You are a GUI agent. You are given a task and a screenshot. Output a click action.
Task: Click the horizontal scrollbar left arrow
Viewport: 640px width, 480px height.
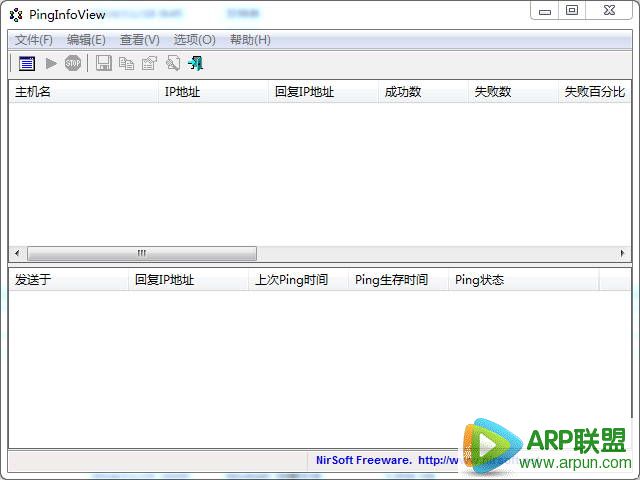coord(17,253)
